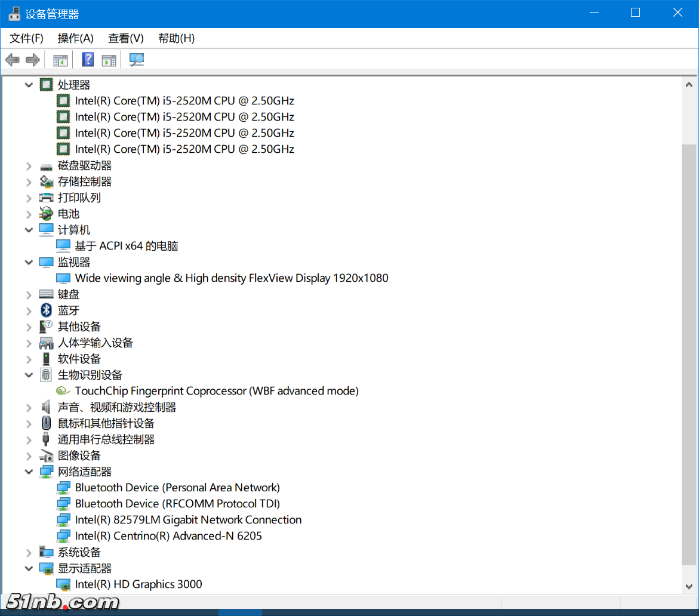Image resolution: width=699 pixels, height=616 pixels.
Task: Click the 其他设备 unknown device icon
Action: pyautogui.click(x=45, y=327)
